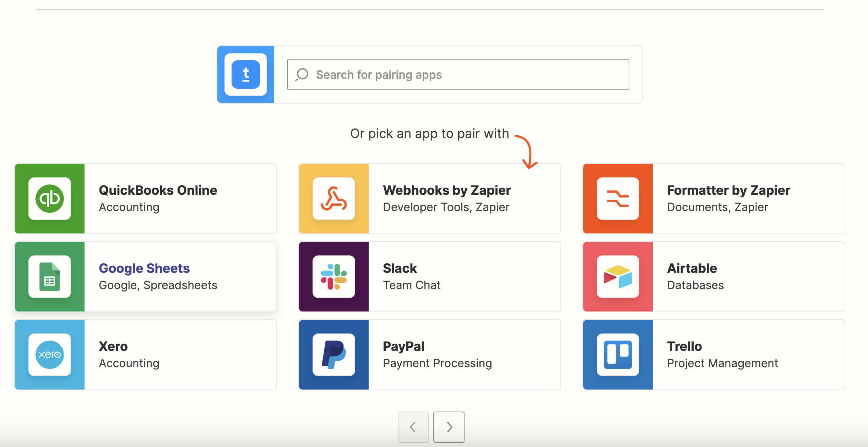Click the Webhooks by Zapier logo icon
Screen dimensions: 868x447
pyautogui.click(x=334, y=199)
